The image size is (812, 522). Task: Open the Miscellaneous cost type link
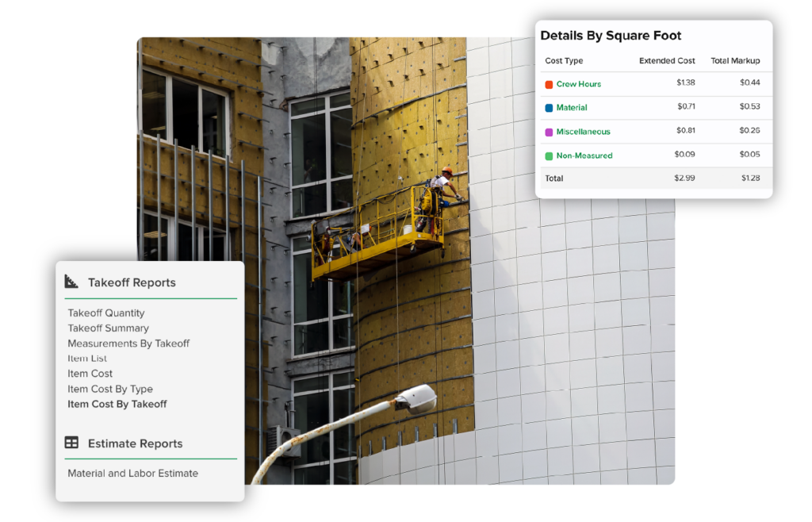click(583, 132)
